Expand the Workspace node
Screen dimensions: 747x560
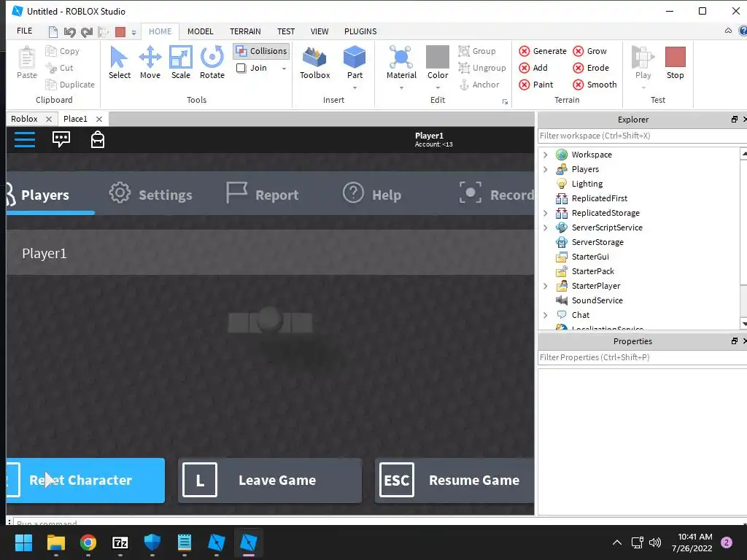coord(546,155)
